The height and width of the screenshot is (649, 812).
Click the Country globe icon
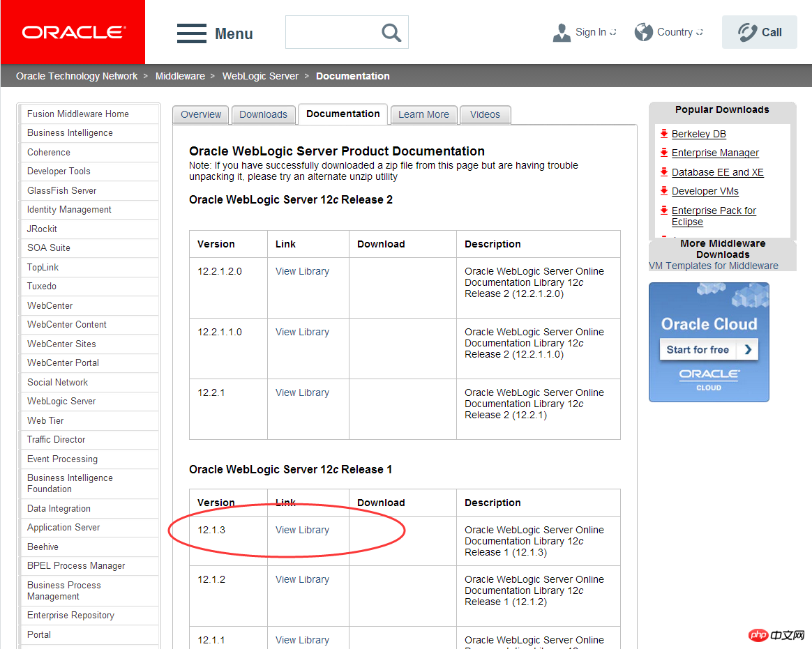click(644, 32)
